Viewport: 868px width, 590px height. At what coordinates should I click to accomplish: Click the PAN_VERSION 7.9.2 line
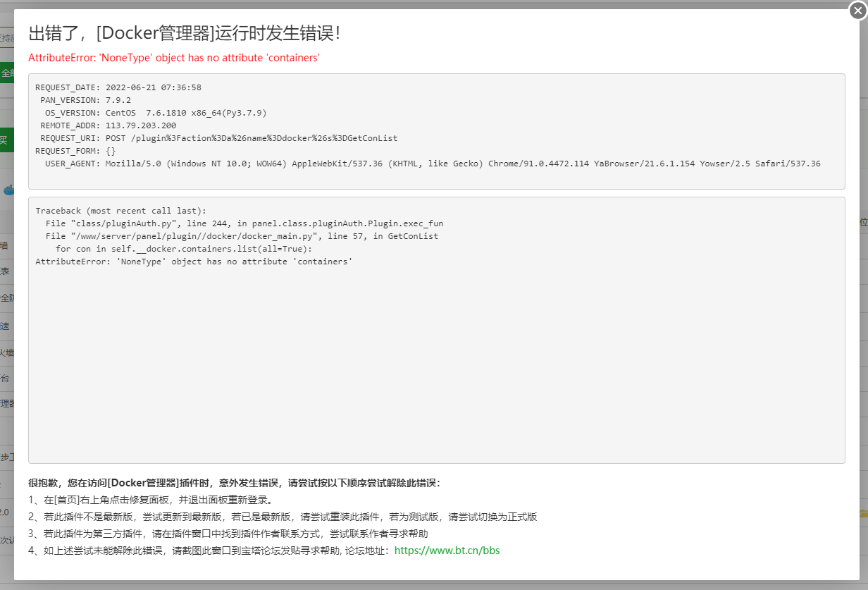tap(85, 100)
